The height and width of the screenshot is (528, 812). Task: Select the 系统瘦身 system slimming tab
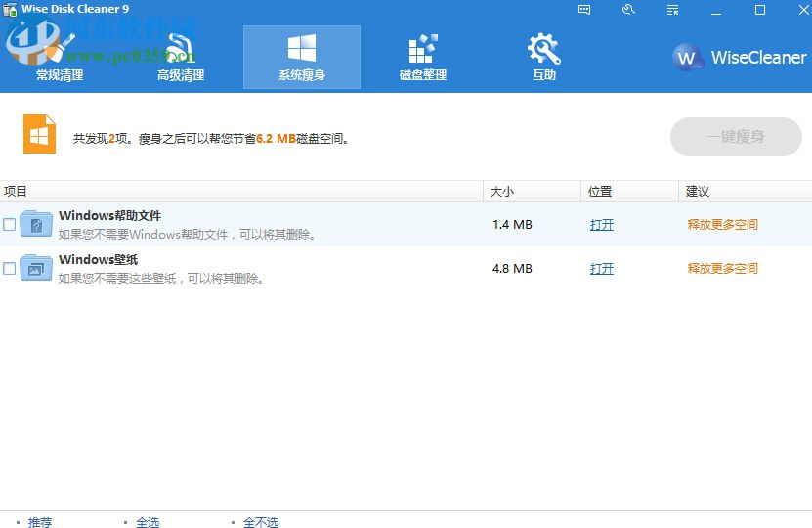tap(302, 57)
